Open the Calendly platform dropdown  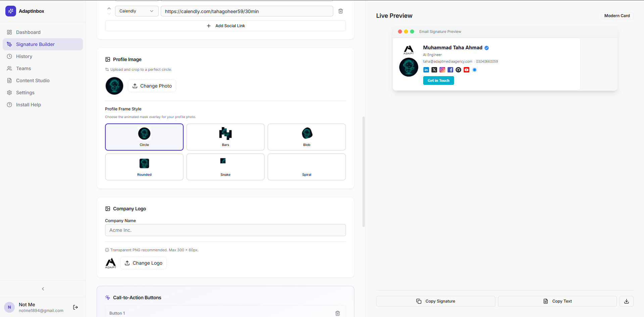(137, 11)
